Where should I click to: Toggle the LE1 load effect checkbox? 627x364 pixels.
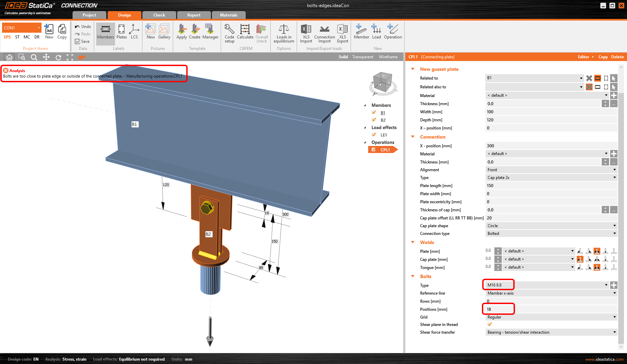click(374, 135)
